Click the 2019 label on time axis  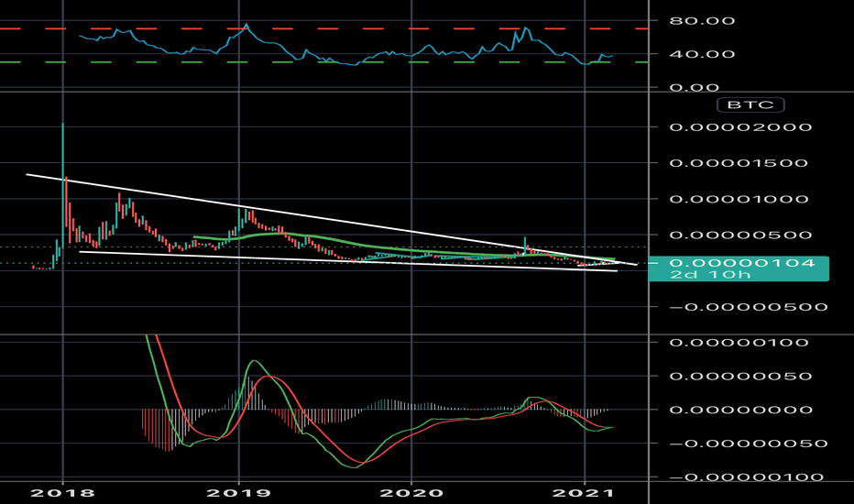(238, 493)
